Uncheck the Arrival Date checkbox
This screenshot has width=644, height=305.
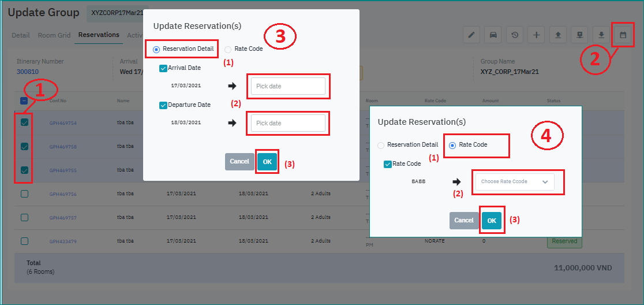(163, 68)
